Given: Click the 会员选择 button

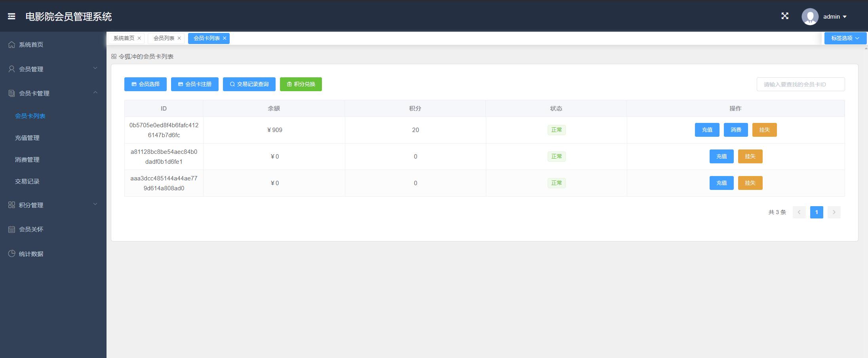Looking at the screenshot, I should point(145,84).
